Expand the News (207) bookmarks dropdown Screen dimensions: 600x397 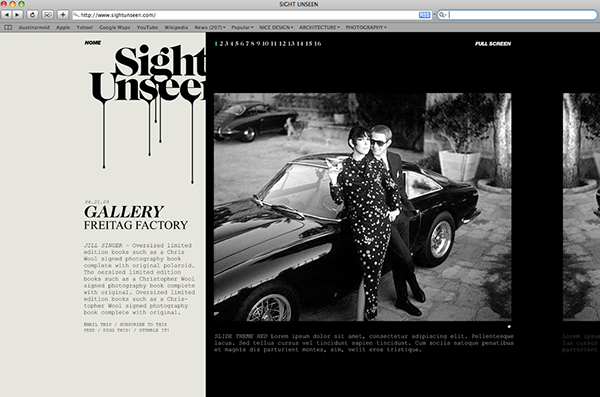210,28
